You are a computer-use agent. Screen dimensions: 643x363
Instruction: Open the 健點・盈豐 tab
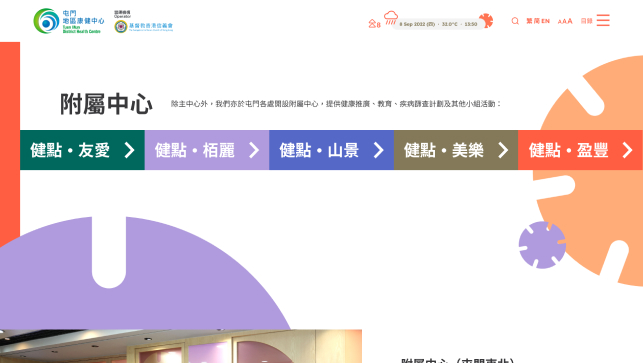tap(580, 150)
